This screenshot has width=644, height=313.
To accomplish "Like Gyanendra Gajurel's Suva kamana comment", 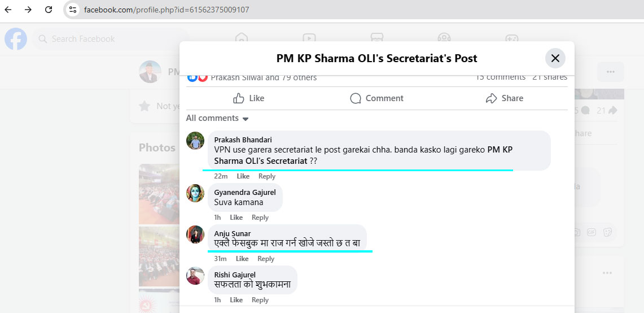I will coord(236,218).
